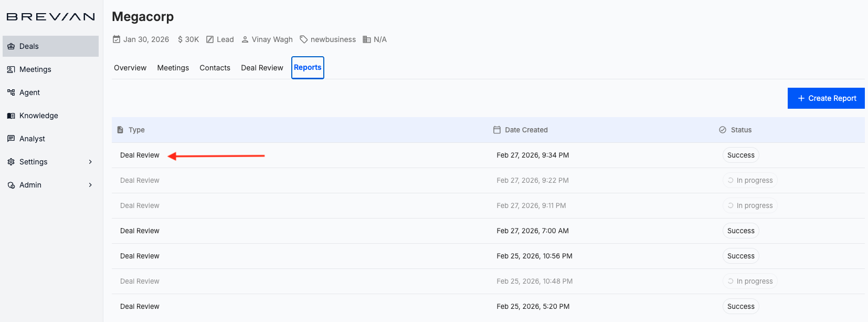Click Success badge for Feb 25, 5:20 PM report
The width and height of the screenshot is (868, 322).
[x=740, y=306]
